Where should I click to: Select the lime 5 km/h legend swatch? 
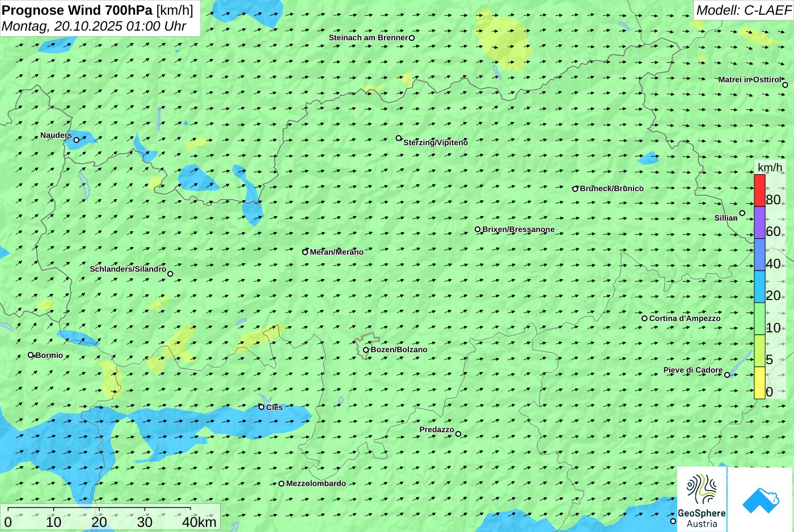pyautogui.click(x=759, y=351)
